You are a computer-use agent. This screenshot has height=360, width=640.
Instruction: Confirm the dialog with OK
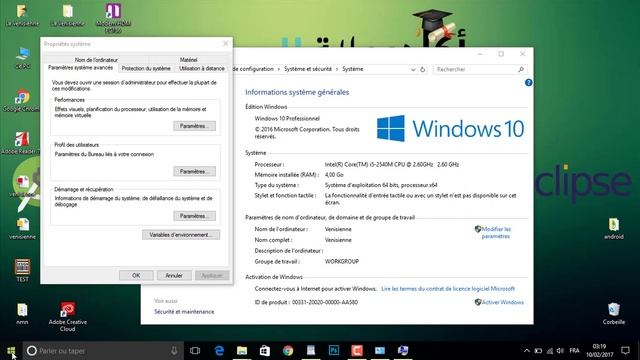136,276
